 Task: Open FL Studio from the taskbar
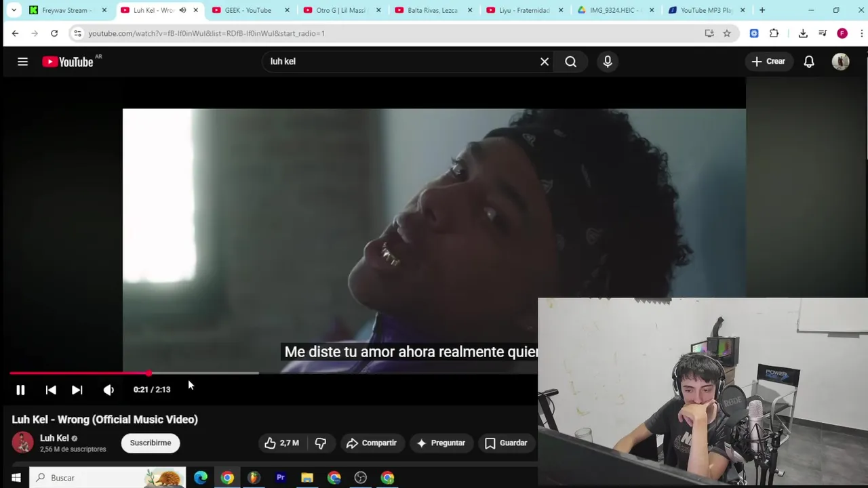point(254,478)
